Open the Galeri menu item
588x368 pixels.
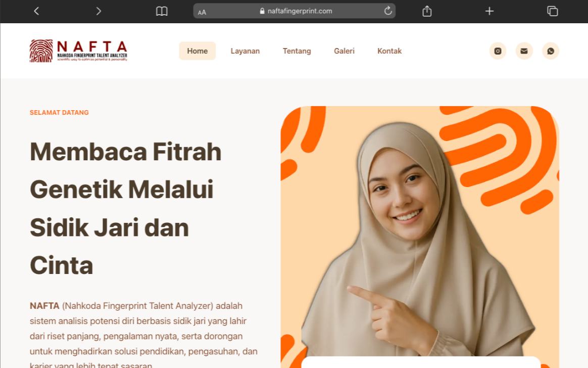[x=344, y=51]
